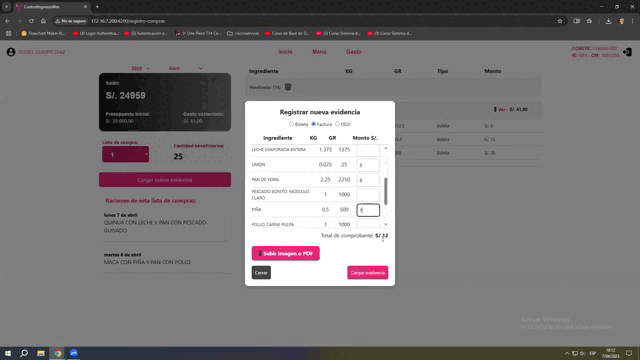Image resolution: width=640 pixels, height=360 pixels.
Task: Click the Monto field for POLLO, CARNE PULPA
Action: pyautogui.click(x=368, y=224)
